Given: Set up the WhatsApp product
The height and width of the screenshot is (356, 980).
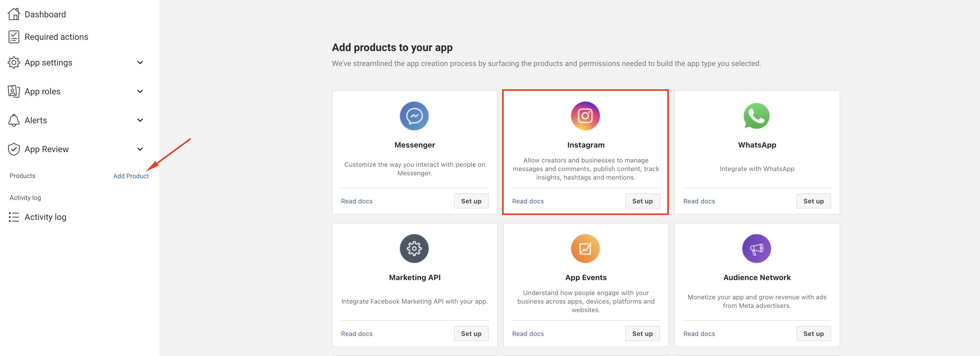Looking at the screenshot, I should (813, 201).
